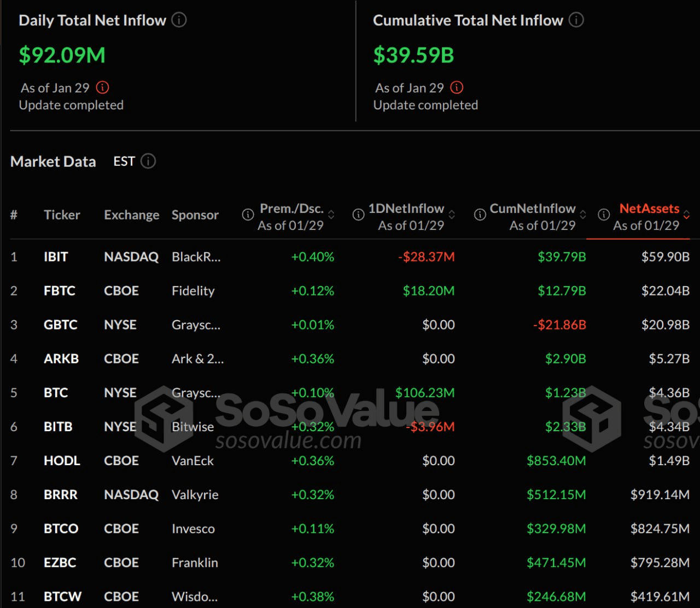Click BTCW's $246.68M cumulative inflow cell
Image resolution: width=700 pixels, height=608 pixels.
pyautogui.click(x=556, y=596)
